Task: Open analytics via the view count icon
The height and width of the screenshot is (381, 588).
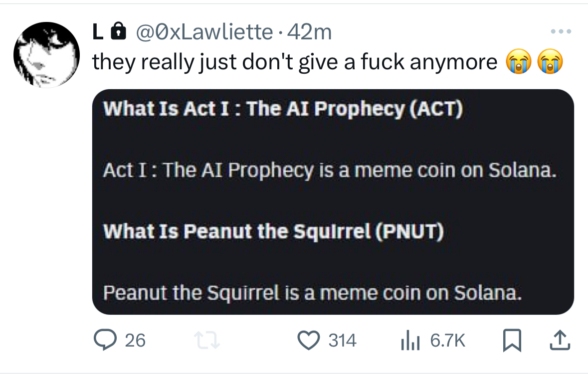Action: coord(410,341)
